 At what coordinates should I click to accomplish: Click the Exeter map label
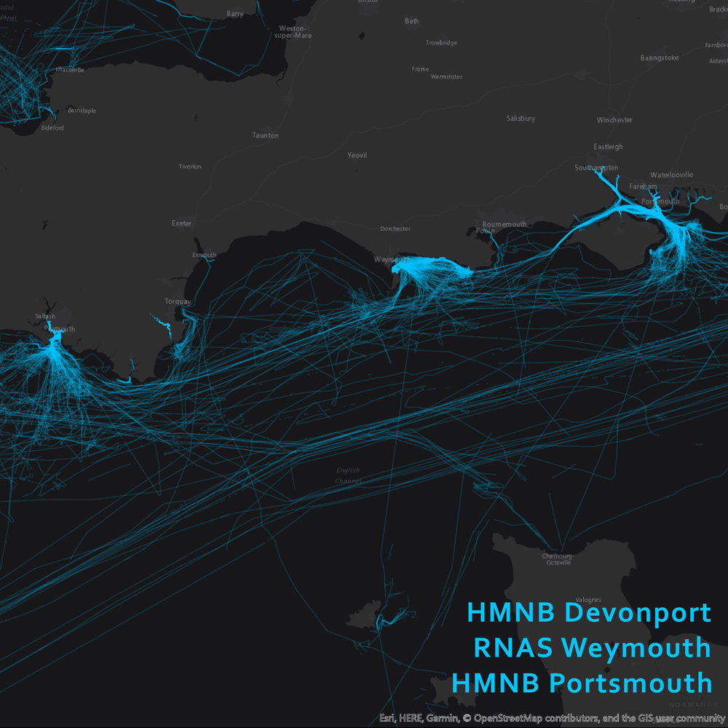181,223
